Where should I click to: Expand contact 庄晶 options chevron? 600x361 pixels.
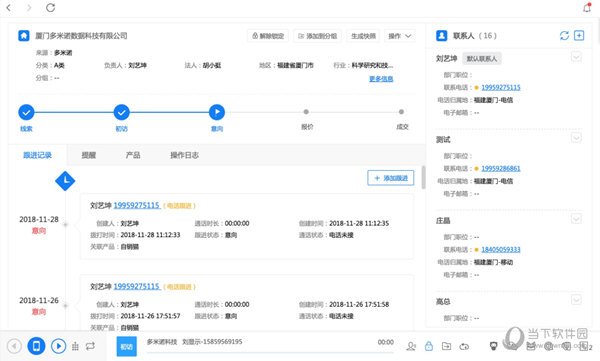(x=576, y=219)
